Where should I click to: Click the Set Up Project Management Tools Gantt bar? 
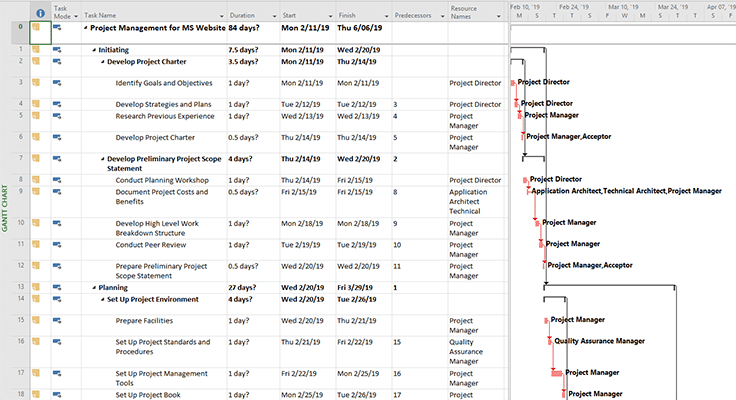point(557,373)
